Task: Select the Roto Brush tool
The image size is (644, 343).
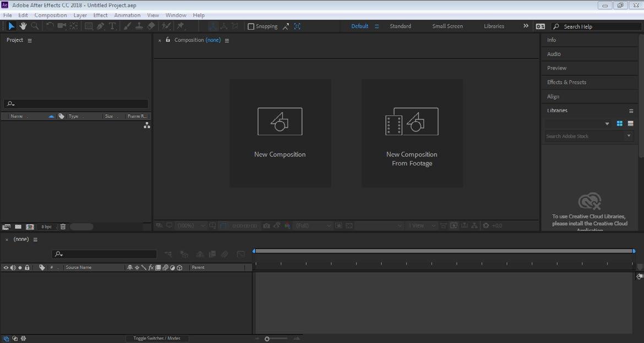Action: tap(166, 26)
